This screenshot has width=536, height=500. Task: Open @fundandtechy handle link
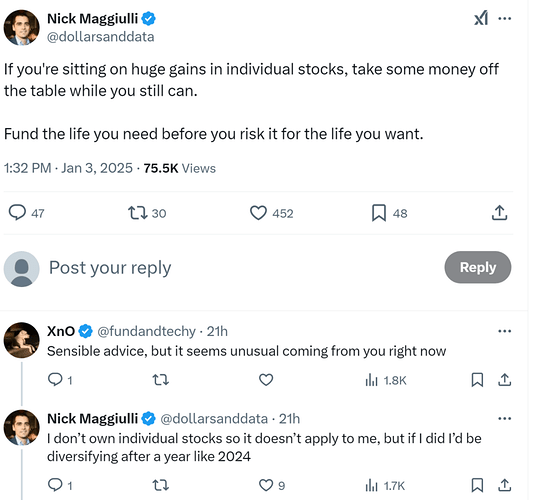click(147, 331)
